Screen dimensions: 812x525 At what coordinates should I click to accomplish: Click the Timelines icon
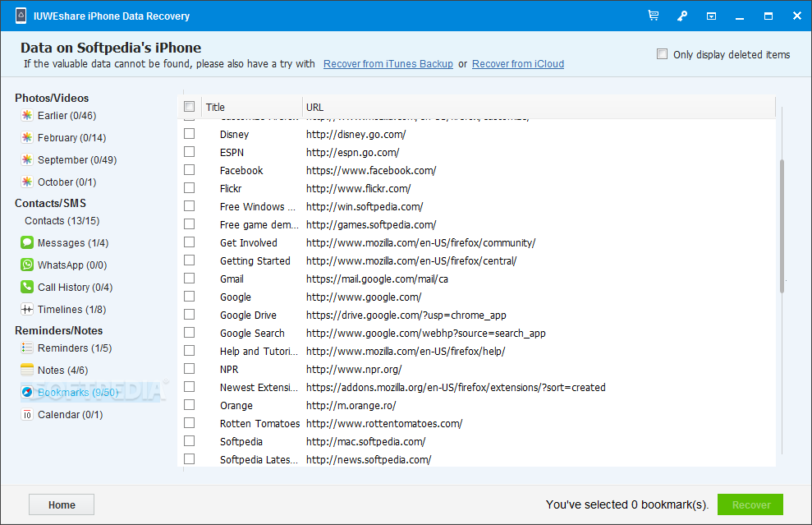tap(27, 310)
